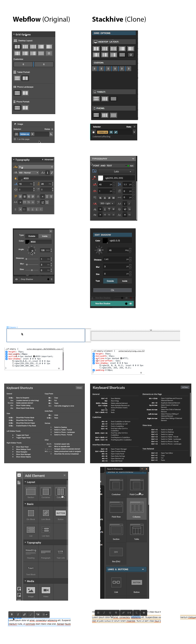Uncheck box-shadow in .wf-empty rule
This screenshot has width=196, height=644.
[6, 359]
